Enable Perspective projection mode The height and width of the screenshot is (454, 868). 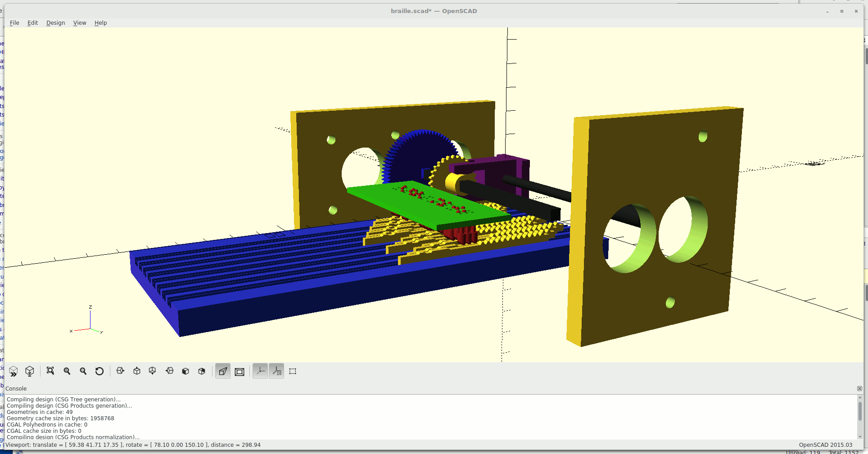click(x=223, y=371)
